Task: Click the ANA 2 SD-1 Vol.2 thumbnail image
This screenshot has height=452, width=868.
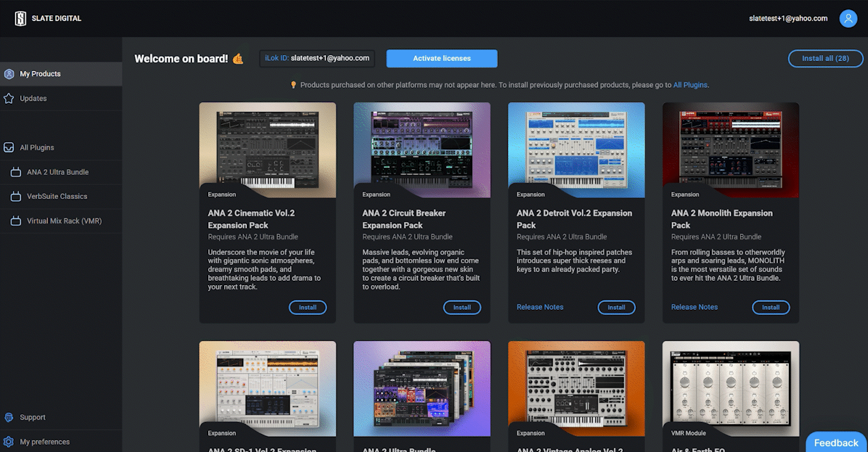Action: coord(268,389)
